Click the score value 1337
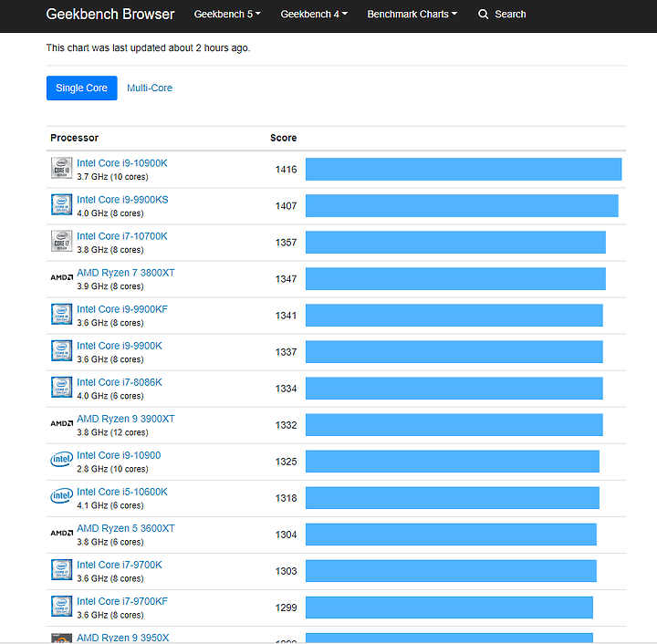This screenshot has width=657, height=644. (286, 352)
